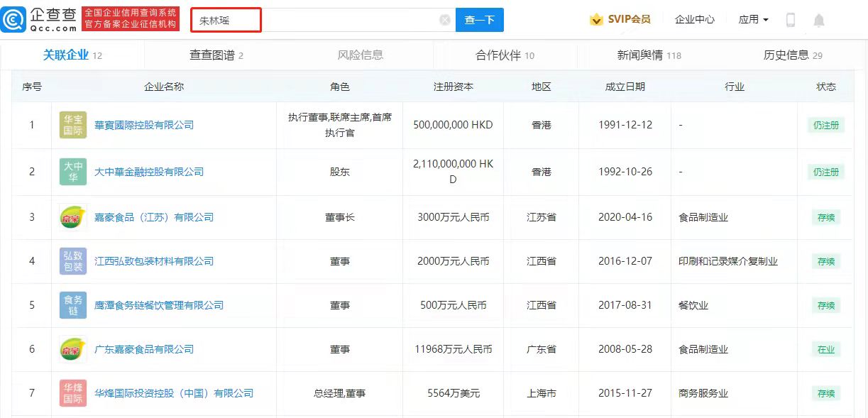This screenshot has width=868, height=418.
Task: Click the 在业 status for 广东嘉豪食品
Action: (825, 349)
